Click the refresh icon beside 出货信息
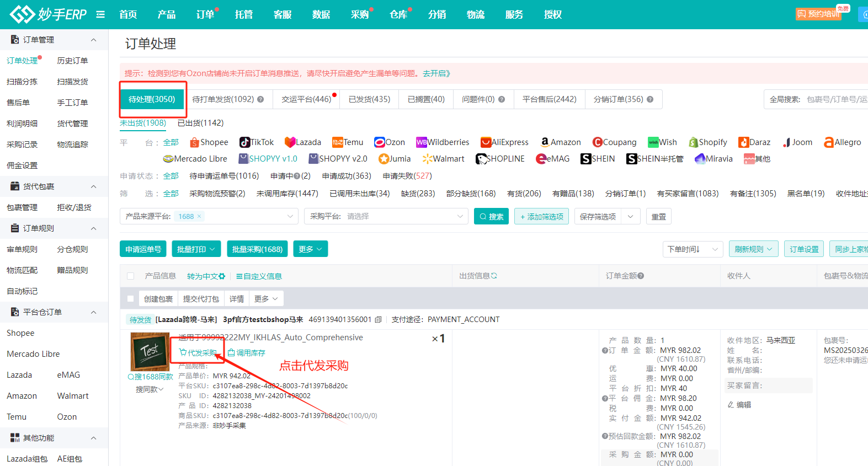868x466 pixels. click(494, 276)
